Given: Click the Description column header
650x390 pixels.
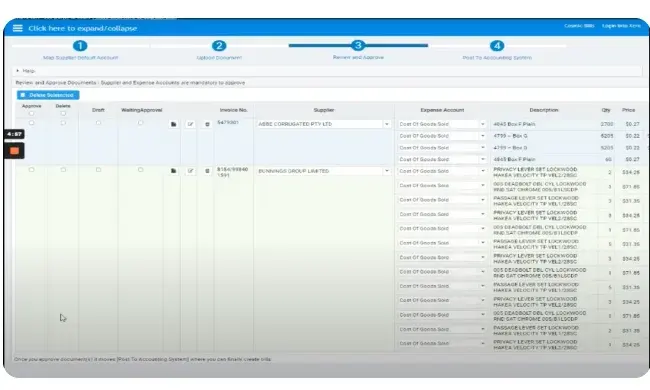Looking at the screenshot, I should [544, 110].
